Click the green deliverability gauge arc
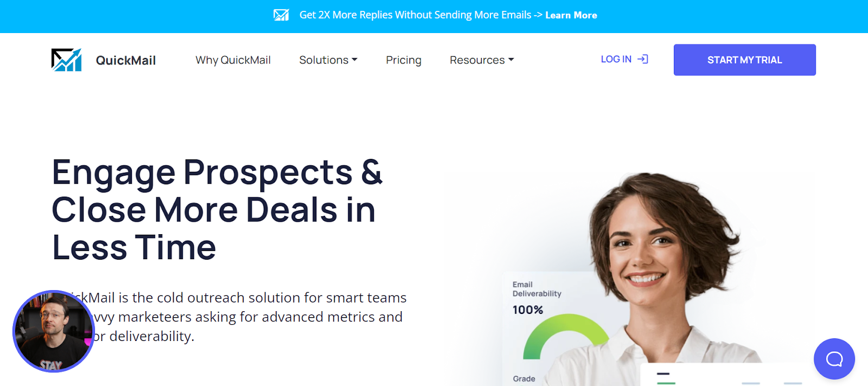 tap(564, 336)
